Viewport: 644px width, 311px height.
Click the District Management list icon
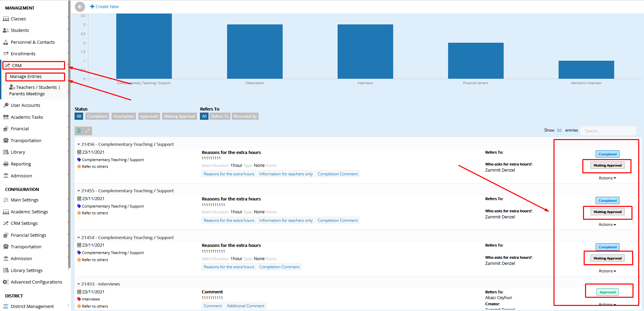coord(6,306)
